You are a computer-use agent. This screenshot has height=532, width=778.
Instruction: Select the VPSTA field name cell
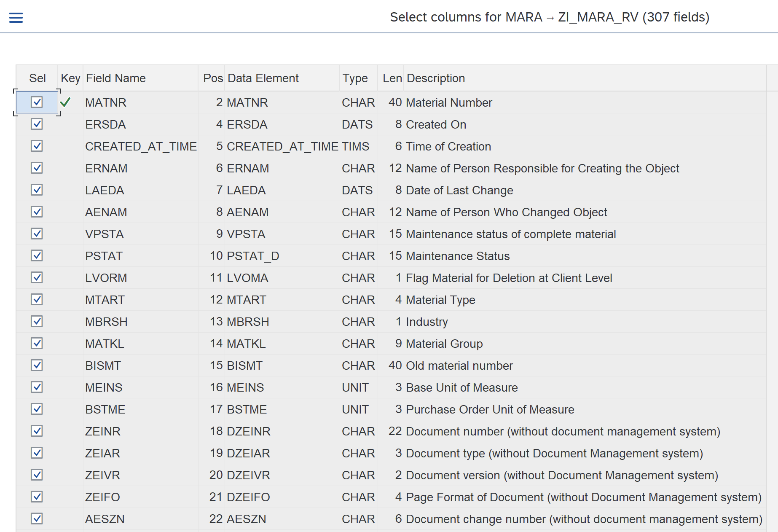tap(105, 234)
